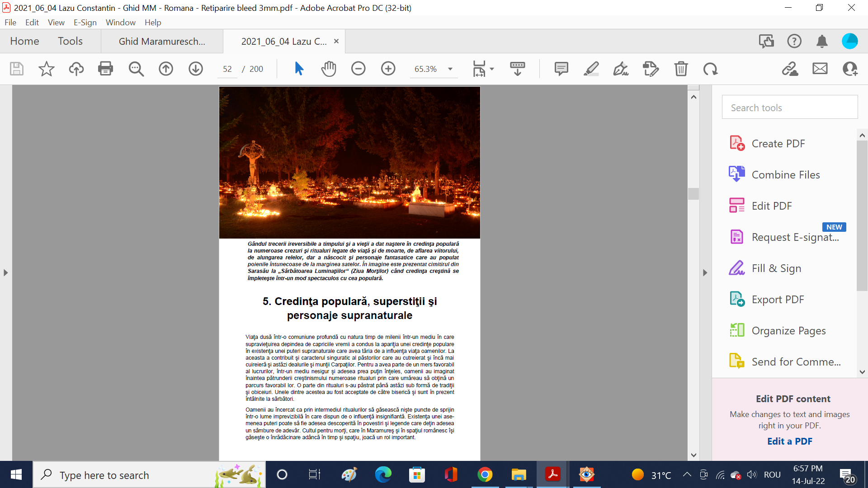Expand the left navigation pane arrow
This screenshot has width=868, height=488.
pos(5,272)
